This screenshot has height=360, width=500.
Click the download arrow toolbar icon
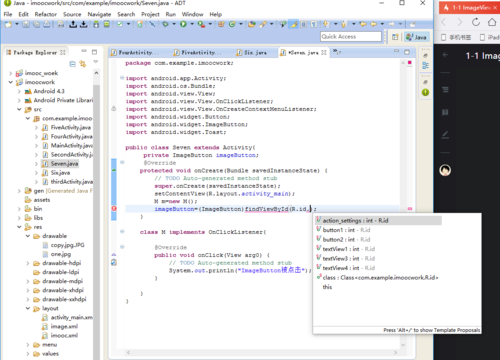[x=84, y=24]
